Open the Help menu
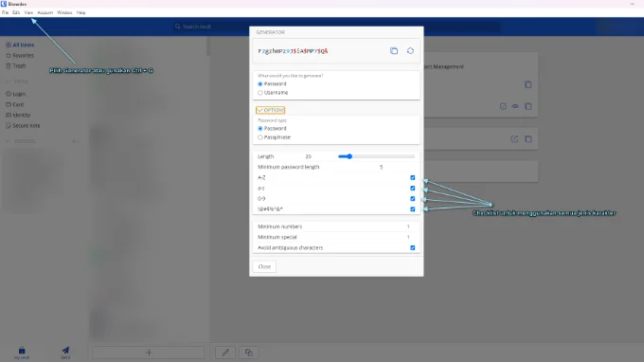 pyautogui.click(x=80, y=12)
